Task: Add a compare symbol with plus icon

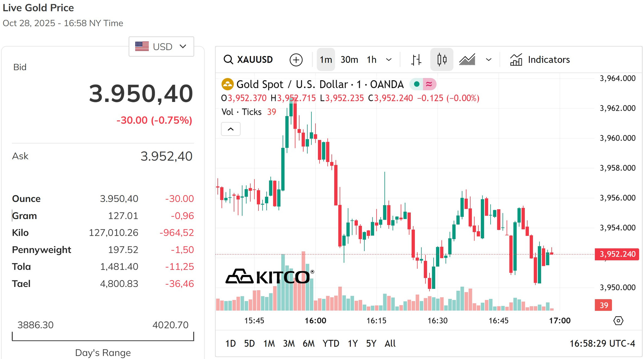Action: (x=296, y=60)
